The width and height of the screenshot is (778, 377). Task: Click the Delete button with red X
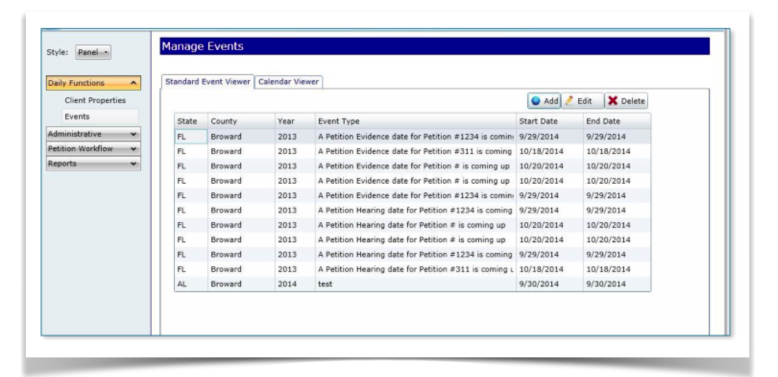626,101
